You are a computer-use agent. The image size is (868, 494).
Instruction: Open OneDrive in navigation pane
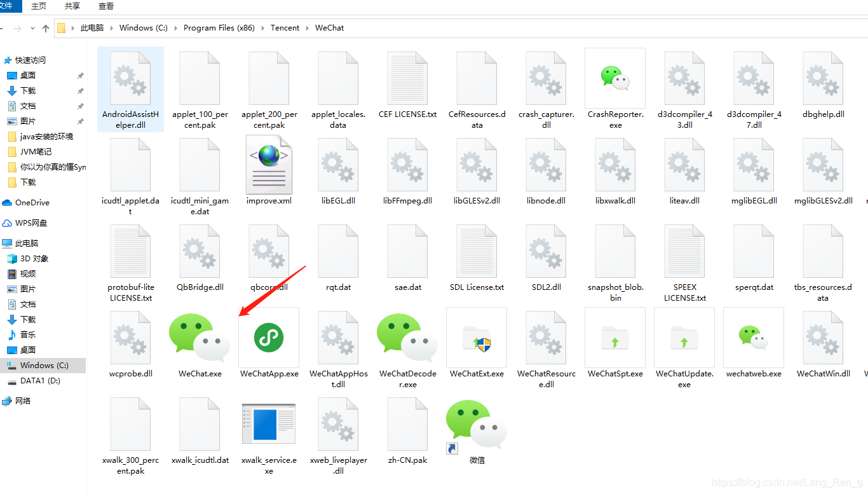tap(32, 203)
